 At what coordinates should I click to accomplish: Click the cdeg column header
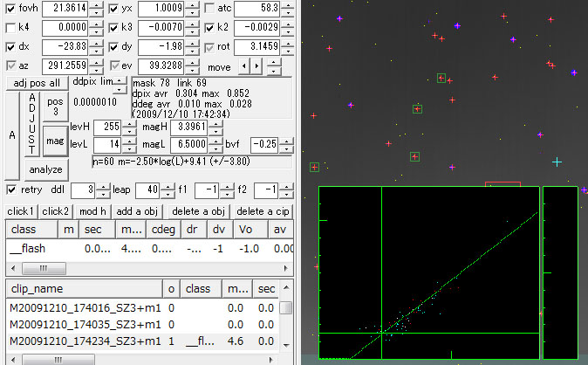click(x=162, y=229)
